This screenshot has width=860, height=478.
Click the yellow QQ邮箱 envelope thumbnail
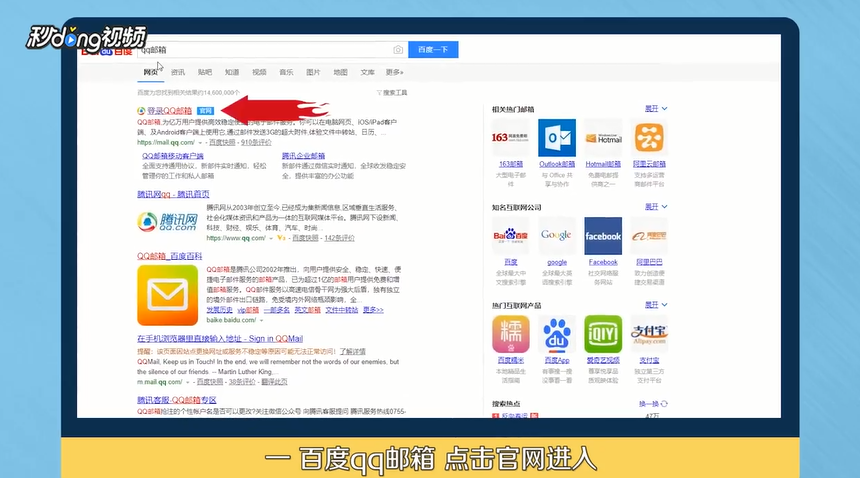pyautogui.click(x=167, y=295)
